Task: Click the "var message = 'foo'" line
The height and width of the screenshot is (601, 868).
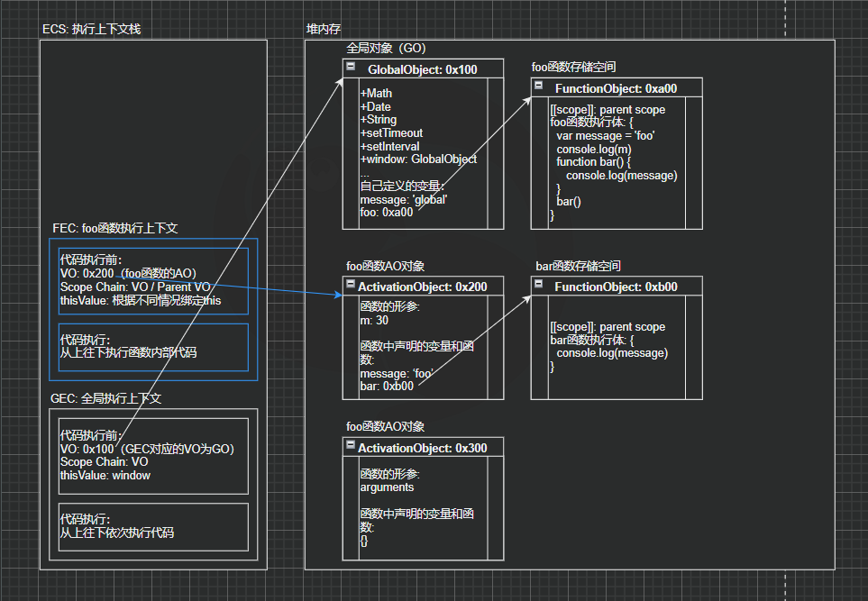Action: click(606, 135)
